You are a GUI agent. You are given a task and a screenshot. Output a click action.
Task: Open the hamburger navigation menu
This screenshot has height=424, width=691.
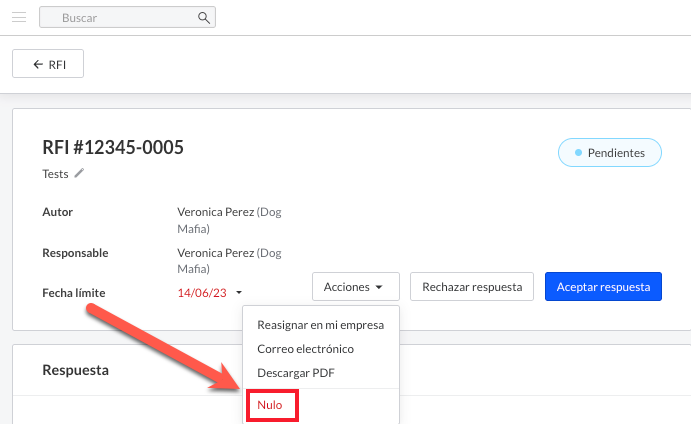(x=19, y=17)
